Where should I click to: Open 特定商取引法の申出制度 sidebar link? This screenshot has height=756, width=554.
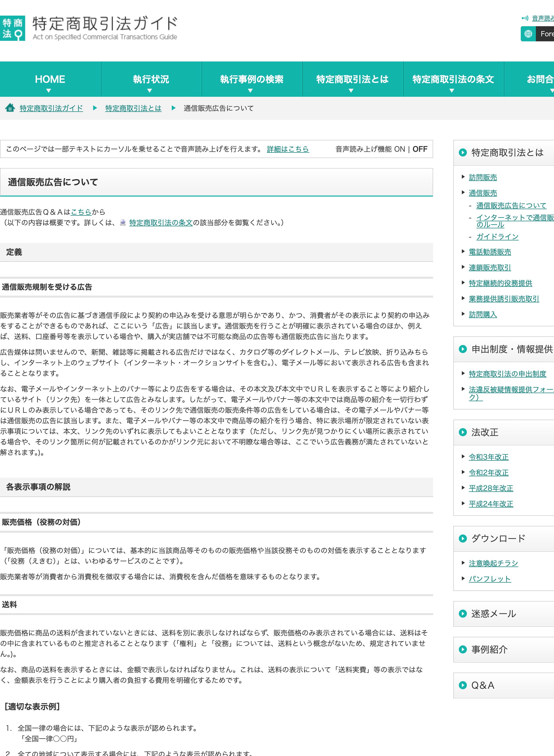click(507, 374)
